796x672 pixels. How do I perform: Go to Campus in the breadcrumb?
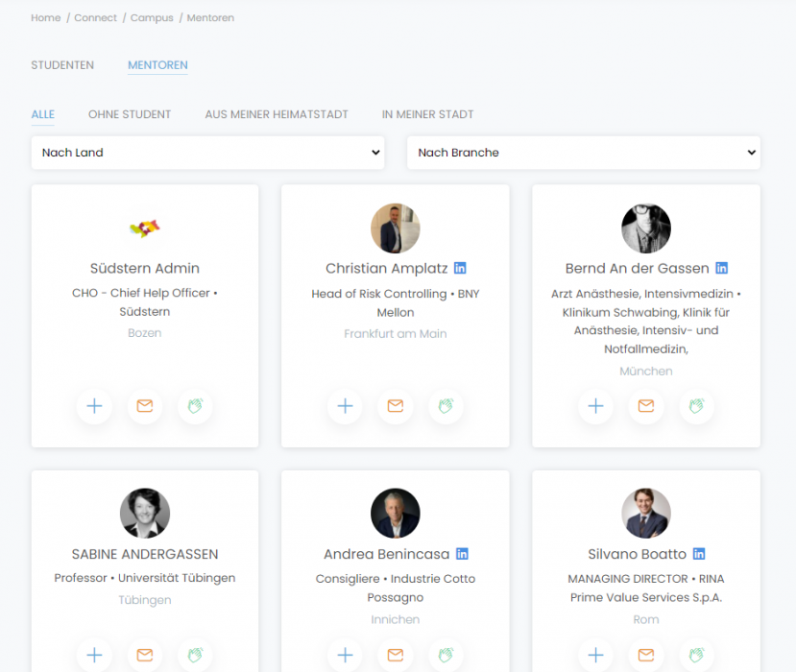pyautogui.click(x=152, y=18)
